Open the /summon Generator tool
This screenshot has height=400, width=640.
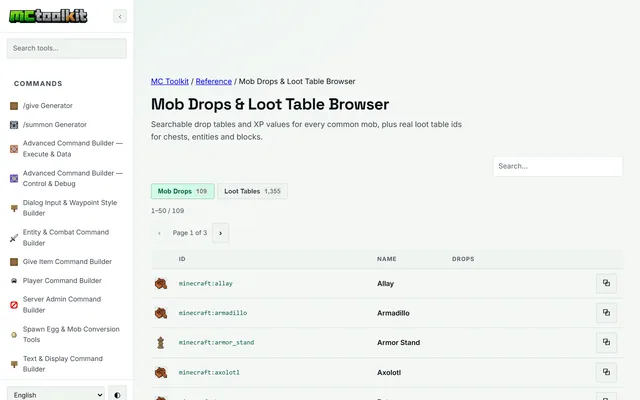click(x=55, y=124)
